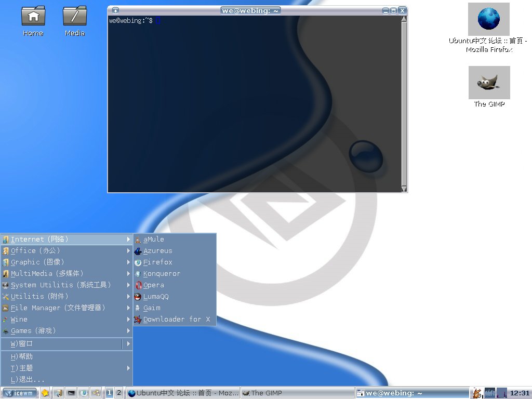532x399 pixels.
Task: Launch Gaim from the Internet submenu
Action: point(175,308)
